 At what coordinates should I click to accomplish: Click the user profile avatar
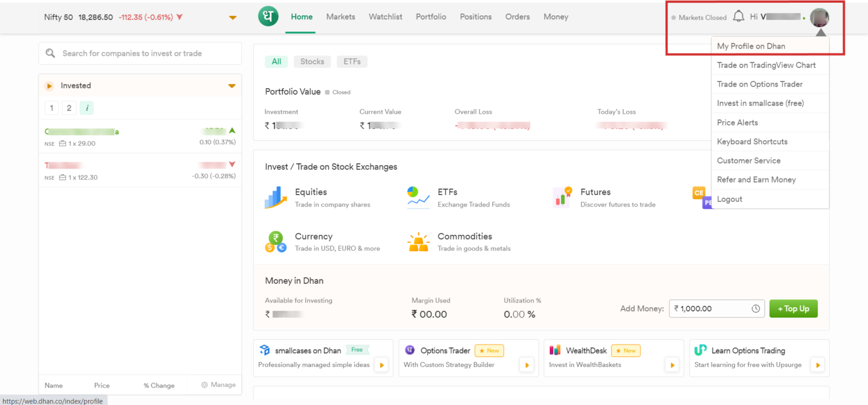[x=819, y=18]
